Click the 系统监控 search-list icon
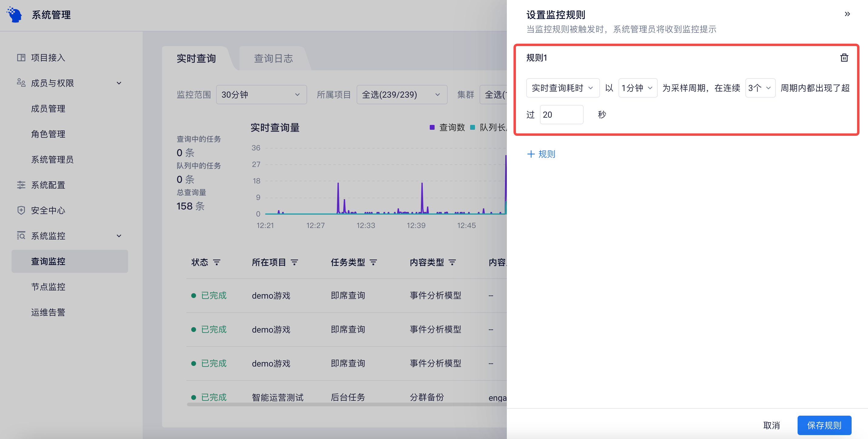 coord(21,236)
